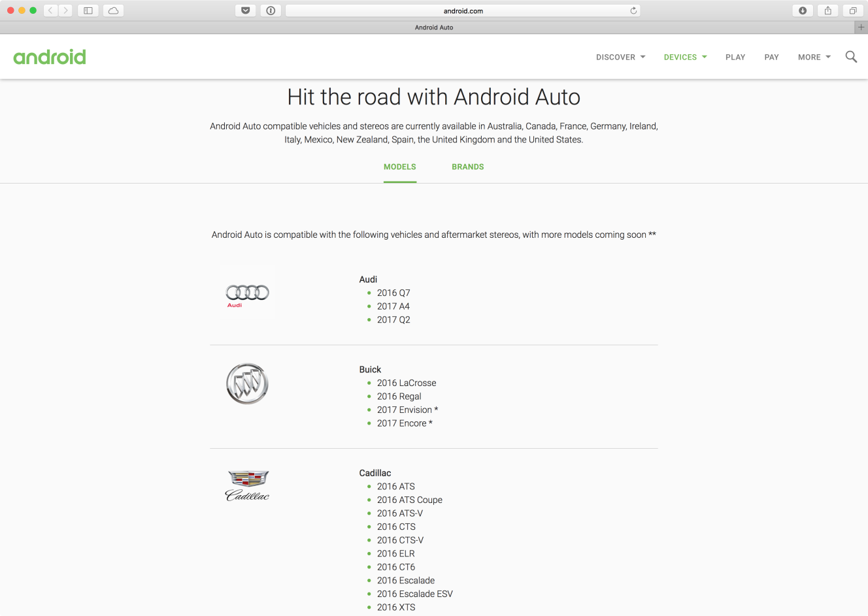
Task: Click the android.com address bar
Action: pos(463,10)
